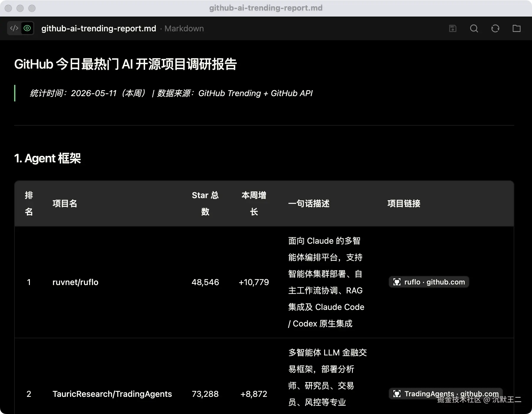
Task: Click the refresh document icon
Action: click(495, 28)
